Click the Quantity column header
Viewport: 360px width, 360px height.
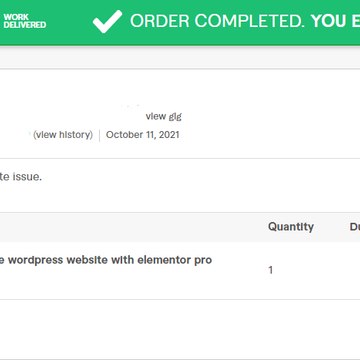coord(291,227)
